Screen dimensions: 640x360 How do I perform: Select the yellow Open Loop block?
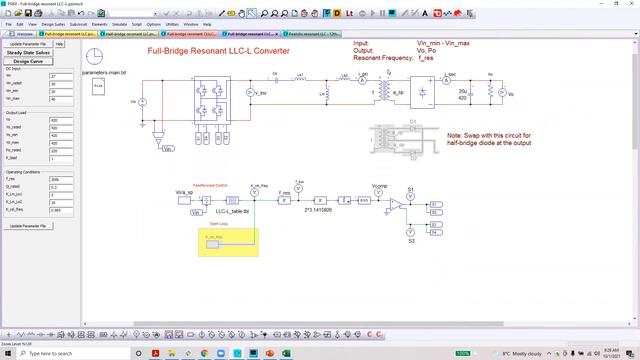point(228,242)
